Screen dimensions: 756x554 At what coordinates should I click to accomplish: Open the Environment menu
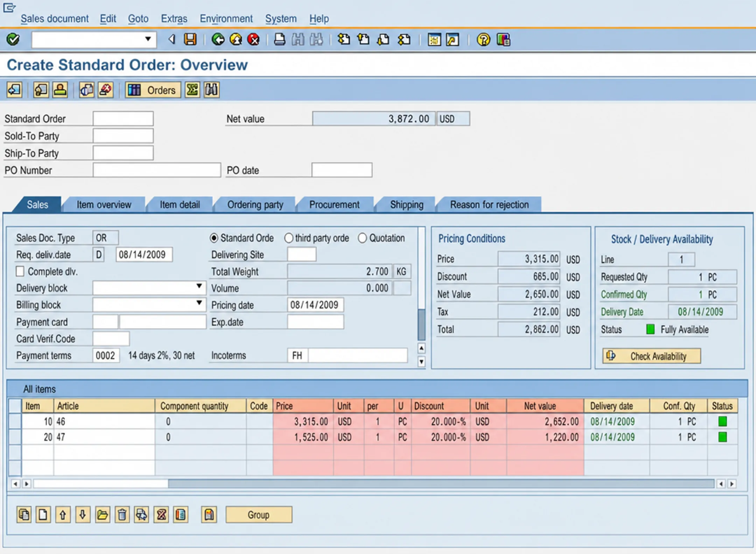(x=226, y=19)
